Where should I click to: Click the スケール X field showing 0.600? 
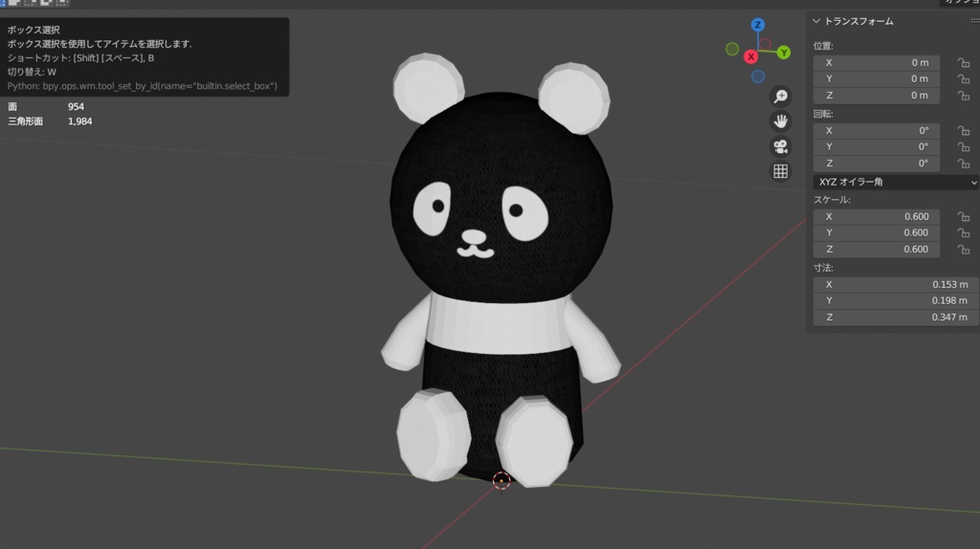(877, 217)
